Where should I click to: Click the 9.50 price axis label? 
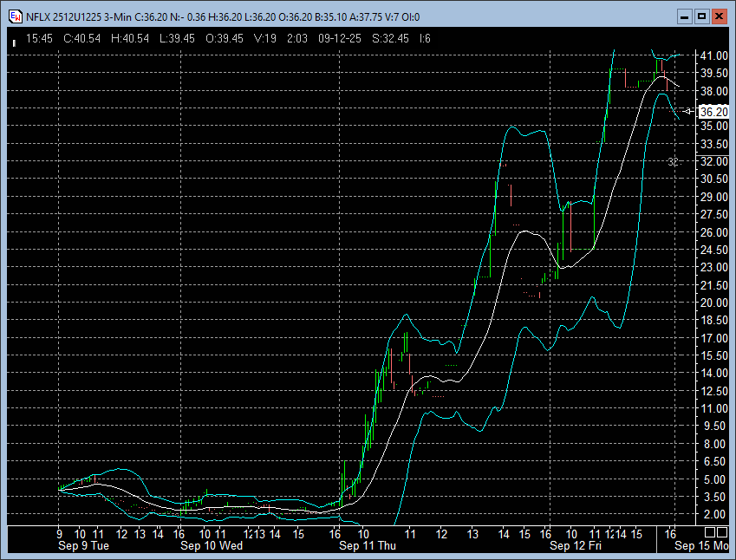(x=716, y=426)
